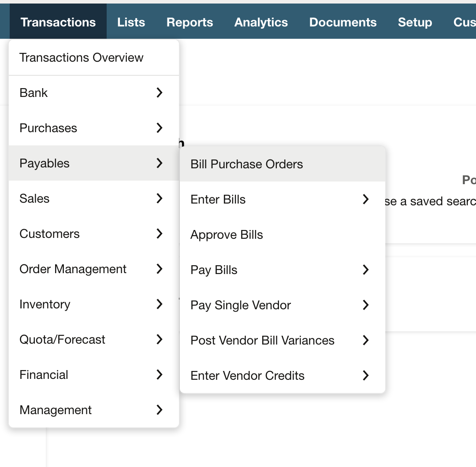
Task: Expand Post Vendor Bill Variances chevron
Action: point(366,340)
